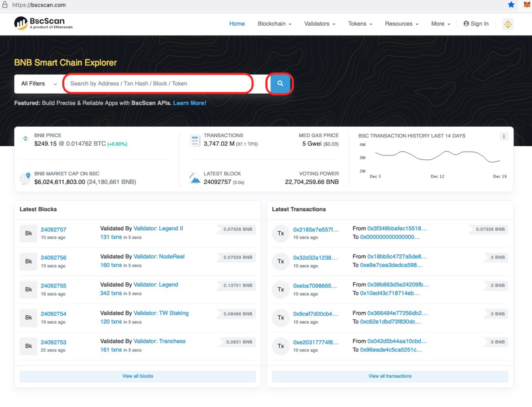Click the browser URL https://bscscan.com
Screen dimensions: 532x407
pyautogui.click(x=39, y=5)
